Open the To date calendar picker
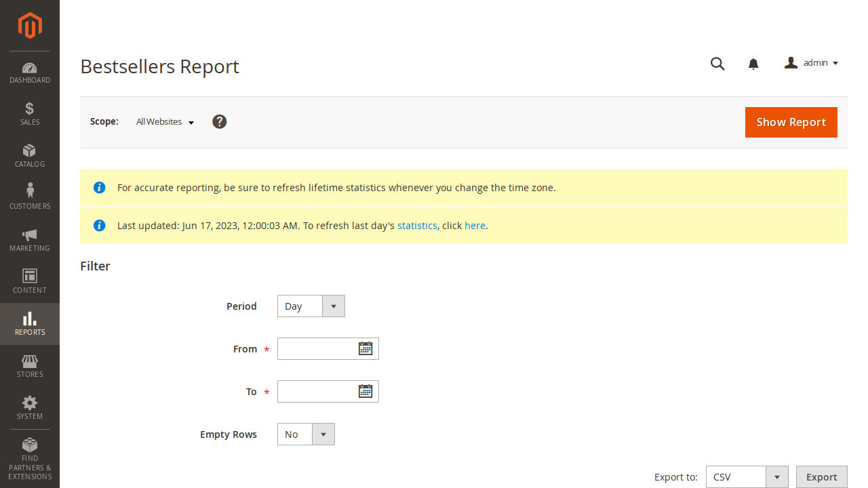Image resolution: width=868 pixels, height=488 pixels. pyautogui.click(x=366, y=391)
